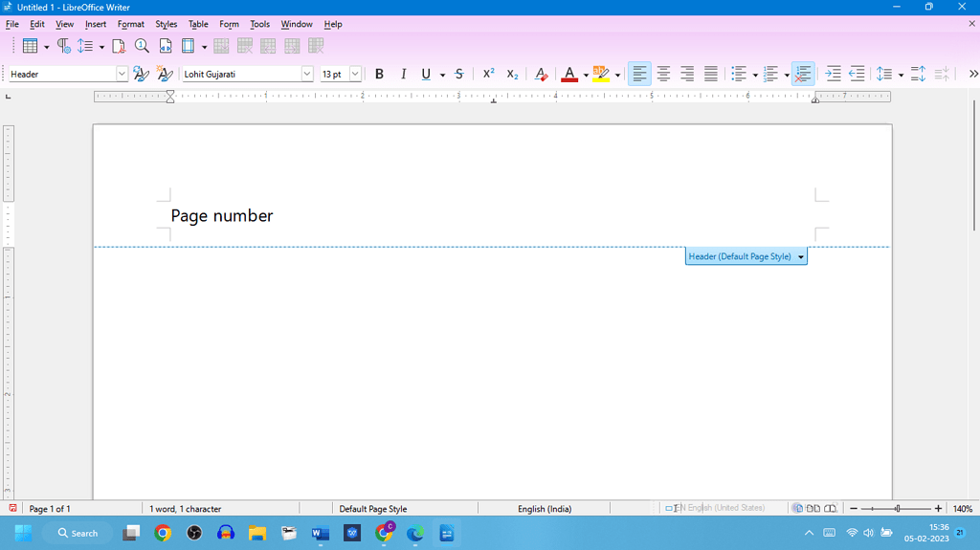Clear direct formatting with eraser icon
Image resolution: width=980 pixels, height=550 pixels.
(542, 74)
